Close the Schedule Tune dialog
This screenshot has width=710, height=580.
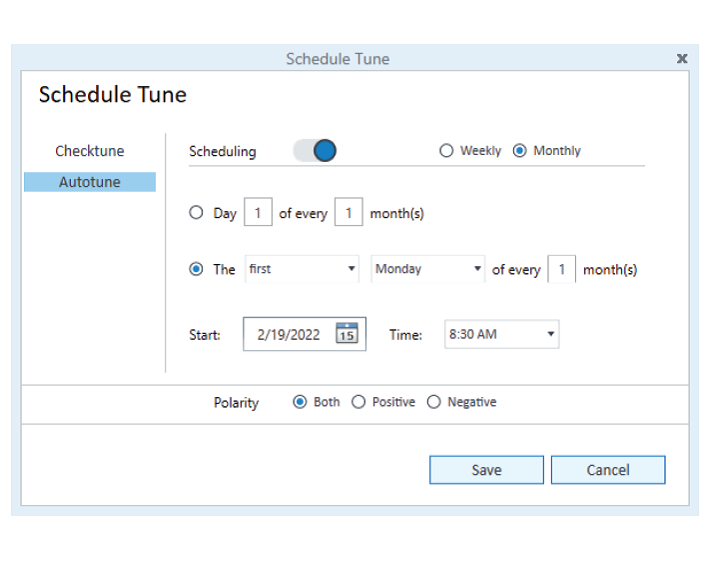coord(682,58)
